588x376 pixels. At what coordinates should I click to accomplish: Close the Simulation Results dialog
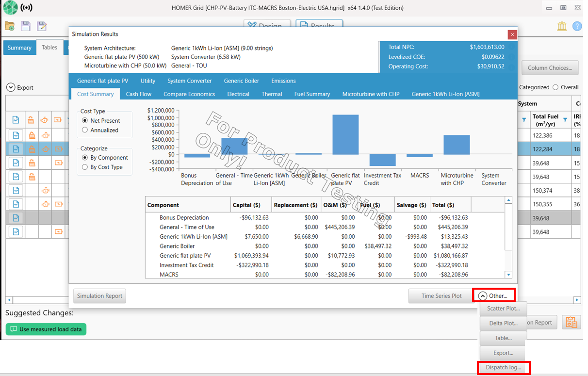(x=511, y=34)
